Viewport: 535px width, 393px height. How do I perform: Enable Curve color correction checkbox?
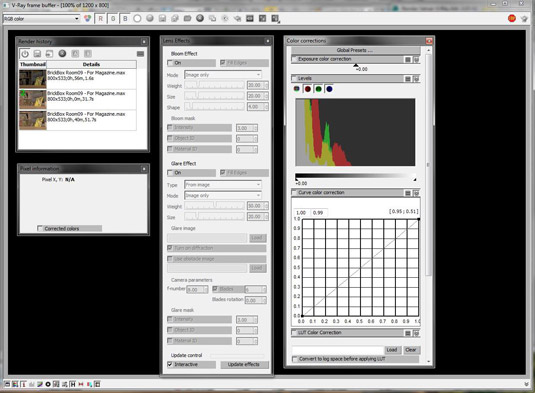294,192
